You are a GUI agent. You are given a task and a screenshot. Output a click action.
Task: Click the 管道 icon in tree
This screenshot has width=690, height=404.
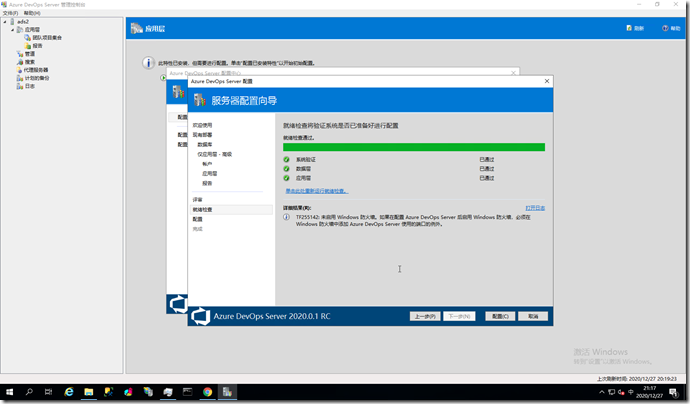pyautogui.click(x=20, y=54)
